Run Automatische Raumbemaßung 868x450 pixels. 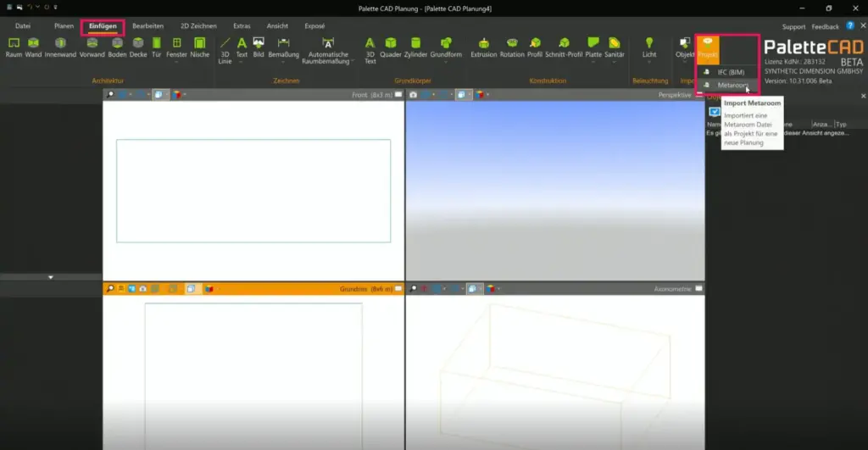pos(328,50)
